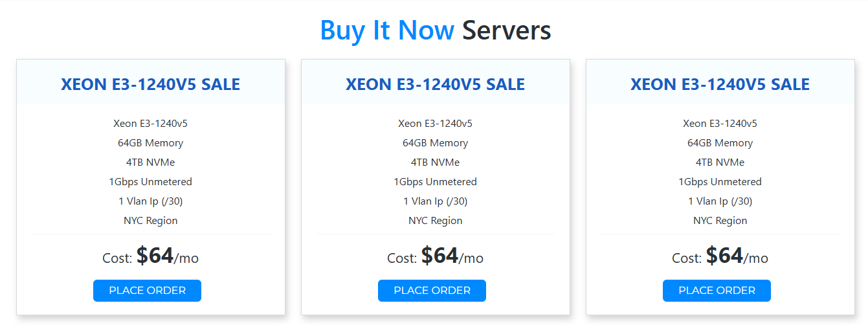Click '4TB NVMe' text in the first card
The height and width of the screenshot is (325, 868).
[x=150, y=162]
